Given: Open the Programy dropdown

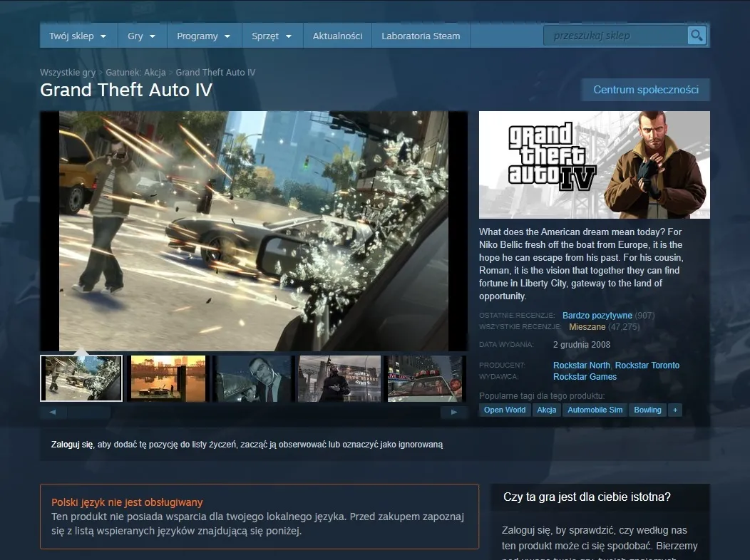Looking at the screenshot, I should click(x=204, y=36).
